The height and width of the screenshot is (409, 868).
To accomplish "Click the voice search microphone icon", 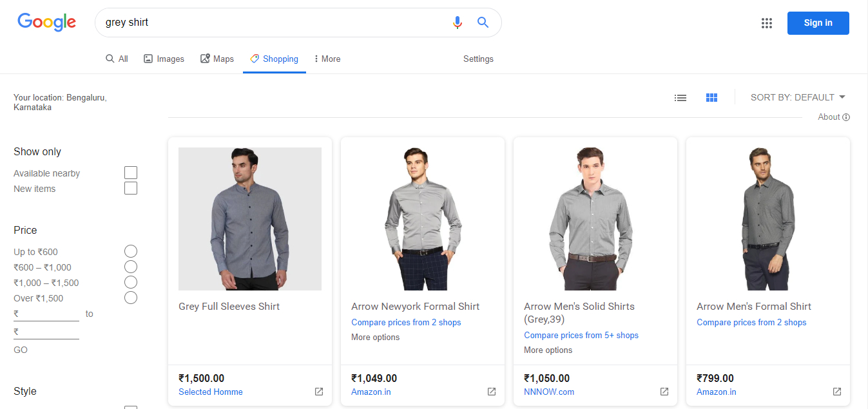I will [x=457, y=23].
